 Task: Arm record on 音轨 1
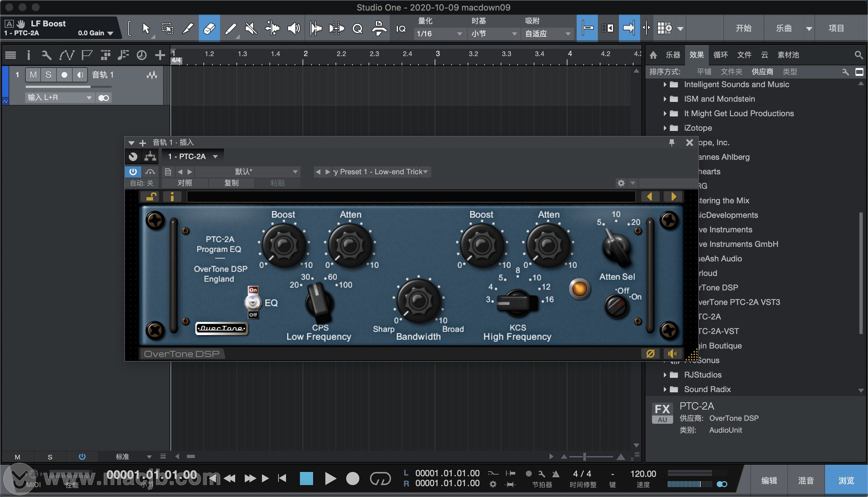click(64, 75)
